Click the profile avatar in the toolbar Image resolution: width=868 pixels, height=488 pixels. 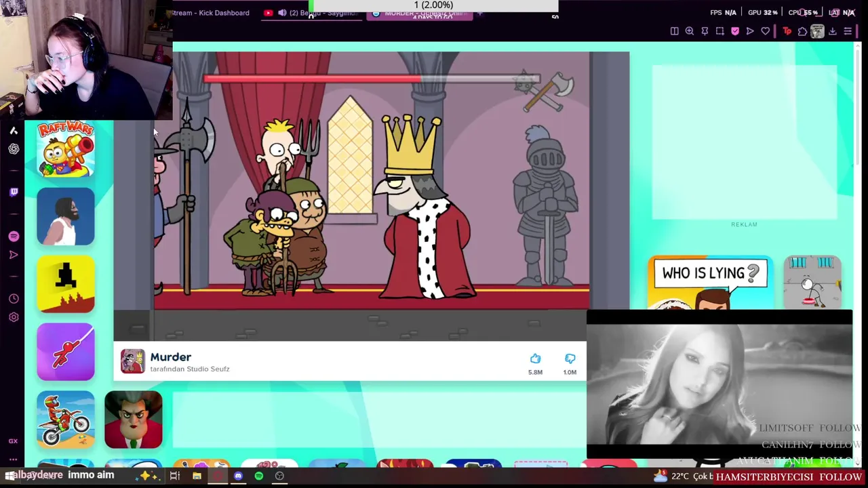[817, 31]
